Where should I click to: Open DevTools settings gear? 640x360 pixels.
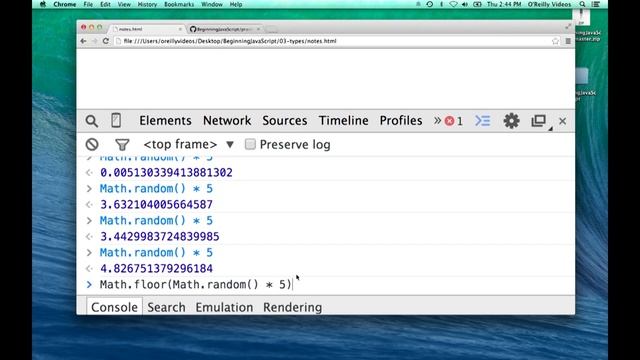[x=511, y=121]
